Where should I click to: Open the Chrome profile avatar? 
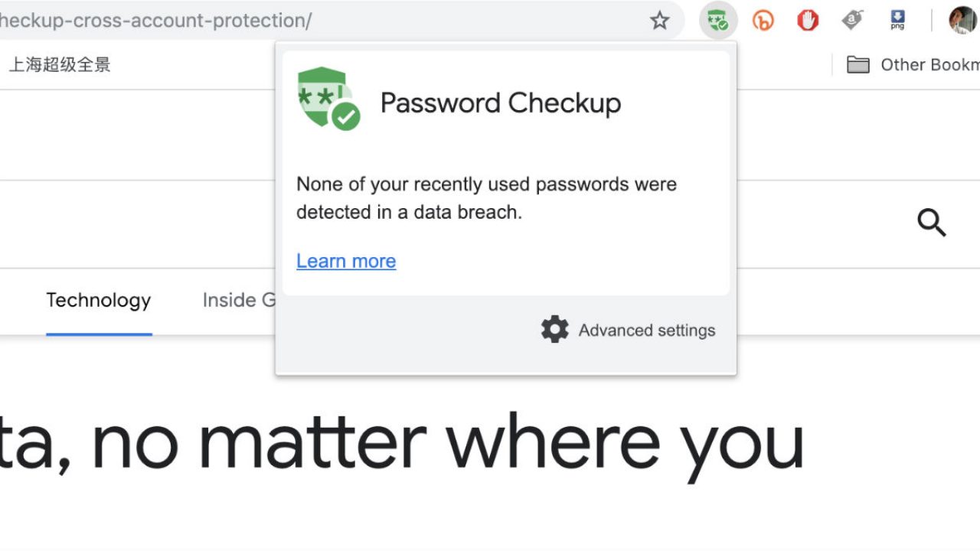[x=962, y=21]
